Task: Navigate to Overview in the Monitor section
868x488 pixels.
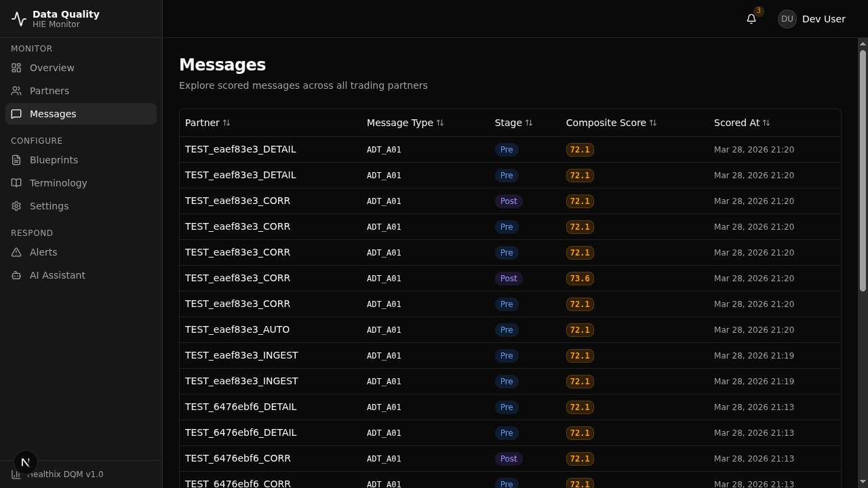Action: [52, 67]
